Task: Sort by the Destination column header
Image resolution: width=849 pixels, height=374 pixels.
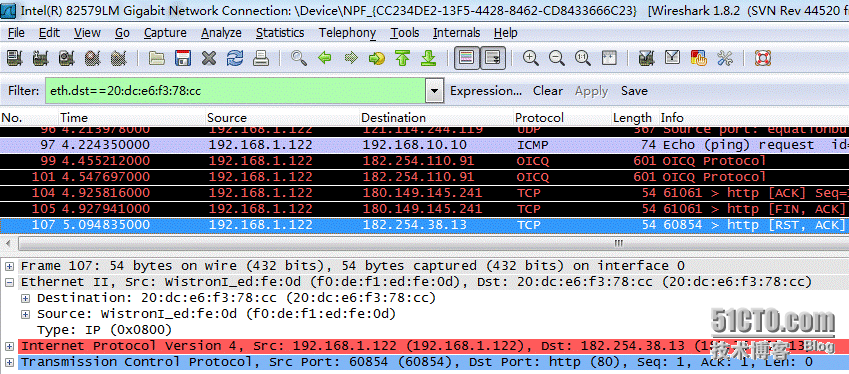Action: coord(436,117)
